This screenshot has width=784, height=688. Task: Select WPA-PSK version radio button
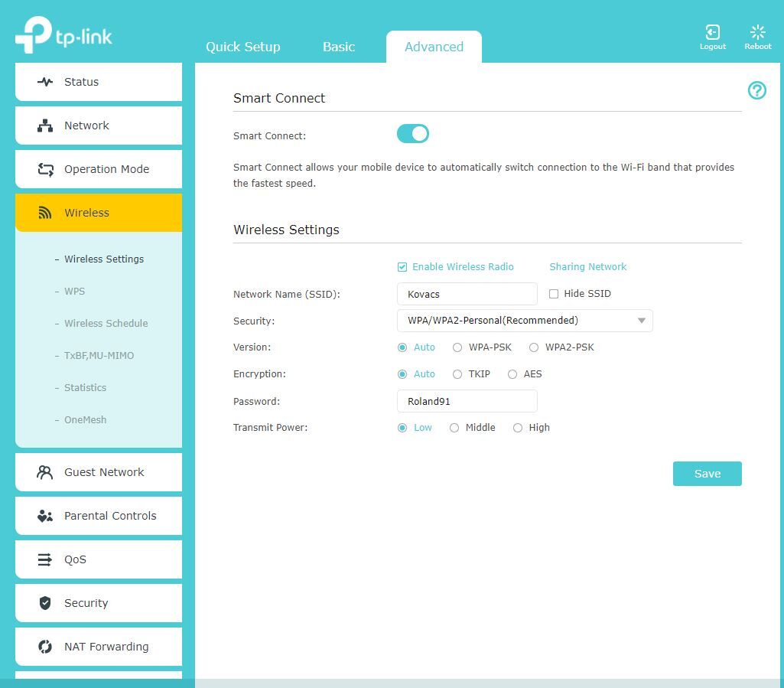pos(457,347)
